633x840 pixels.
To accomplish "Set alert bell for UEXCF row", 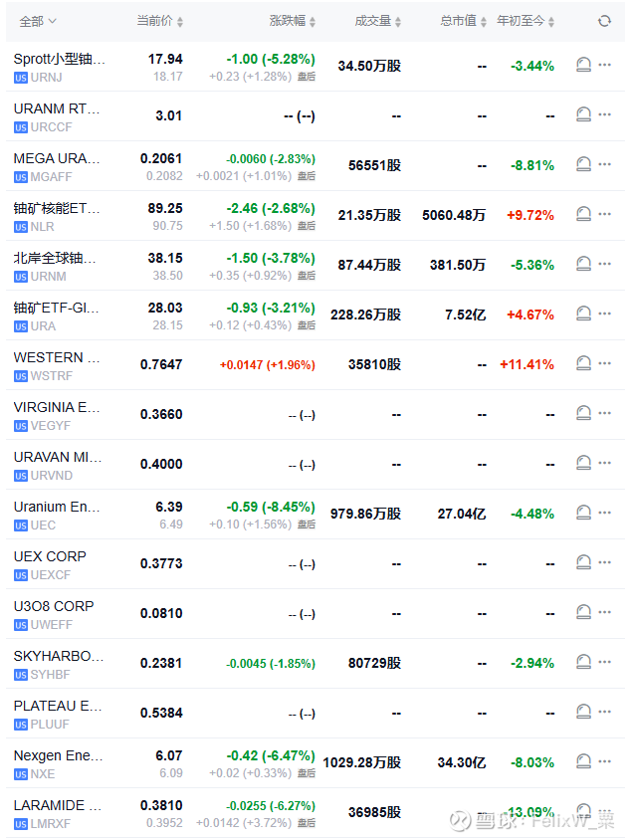I will 583,563.
